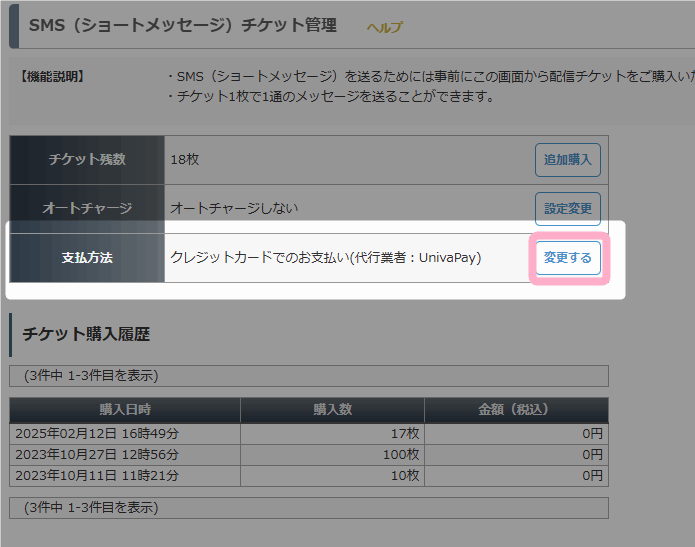Click the UnivaPay credit card payment text
This screenshot has width=695, height=547.
(x=326, y=258)
